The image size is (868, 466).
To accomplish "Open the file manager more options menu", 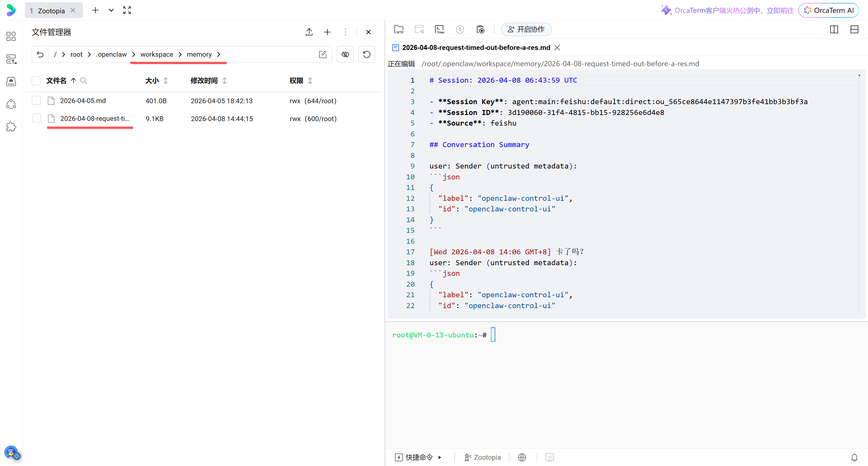I will pos(345,32).
